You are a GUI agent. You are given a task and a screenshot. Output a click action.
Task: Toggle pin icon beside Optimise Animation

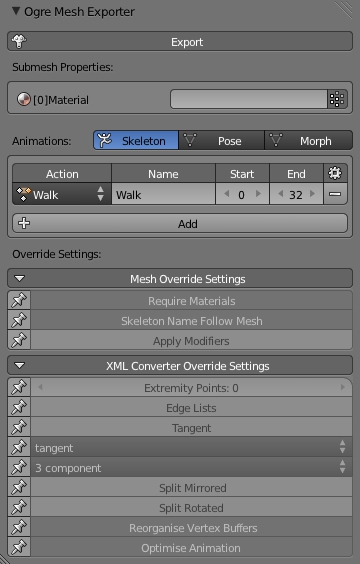click(19, 547)
